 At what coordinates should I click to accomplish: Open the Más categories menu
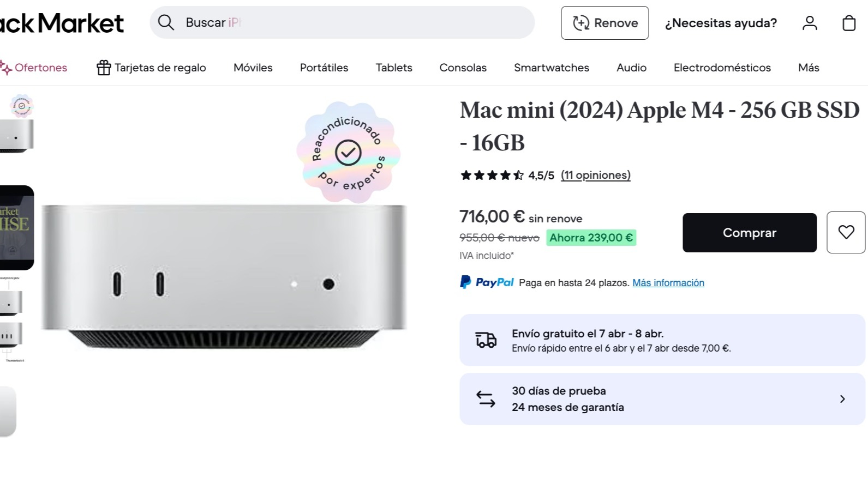click(x=808, y=68)
